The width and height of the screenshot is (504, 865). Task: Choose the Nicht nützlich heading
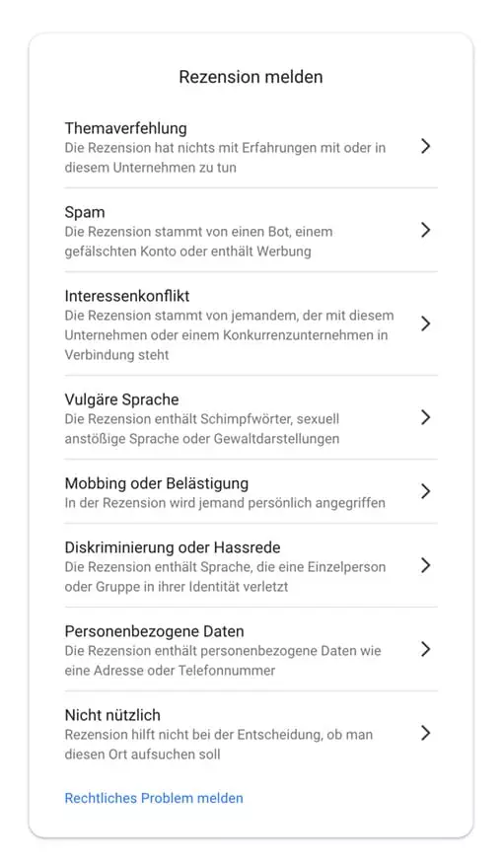(112, 715)
